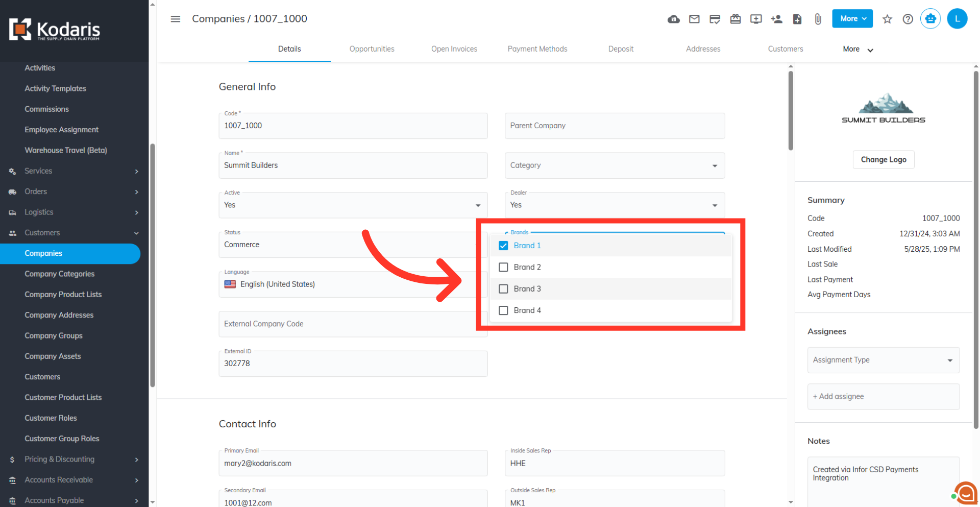This screenshot has height=507, width=980.
Task: Check the Brand 3 checkbox
Action: (x=503, y=289)
